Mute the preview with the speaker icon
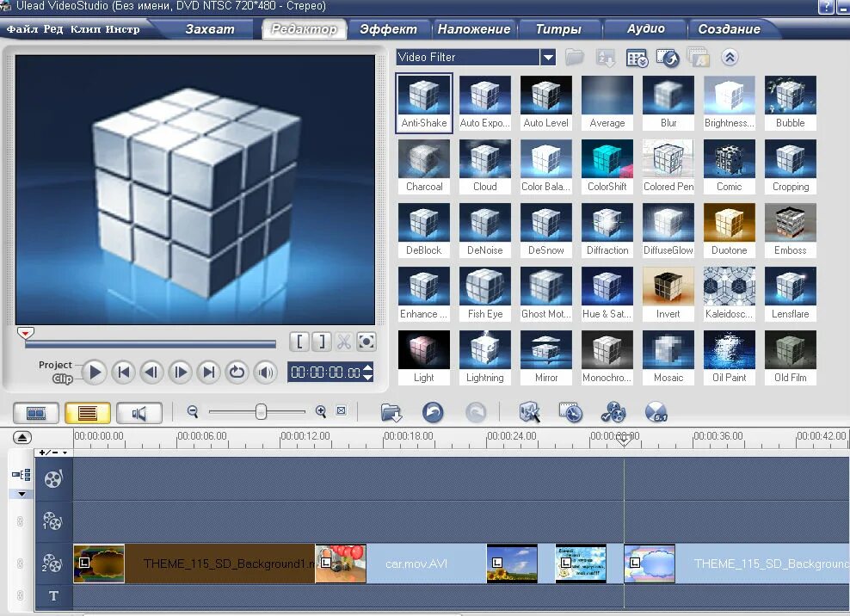 (265, 373)
